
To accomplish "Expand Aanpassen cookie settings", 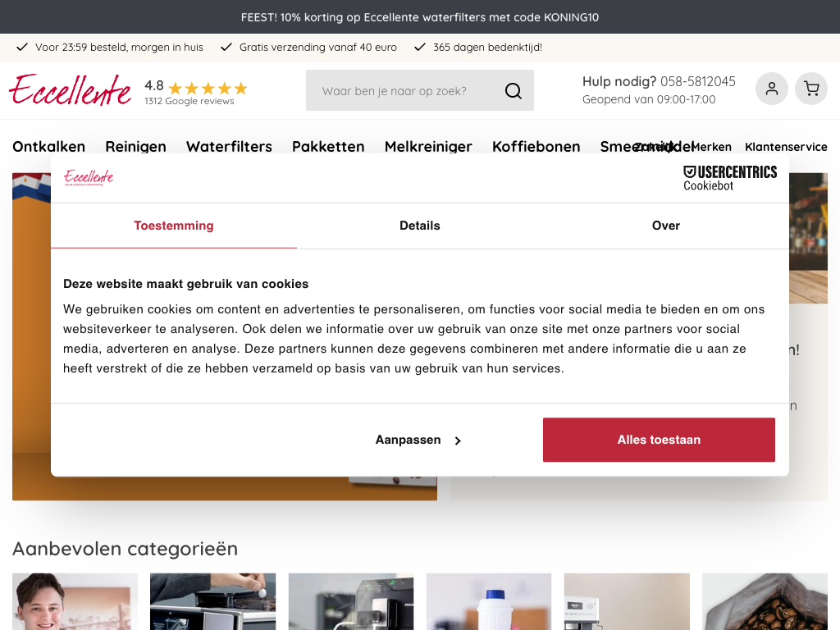I will coord(418,440).
